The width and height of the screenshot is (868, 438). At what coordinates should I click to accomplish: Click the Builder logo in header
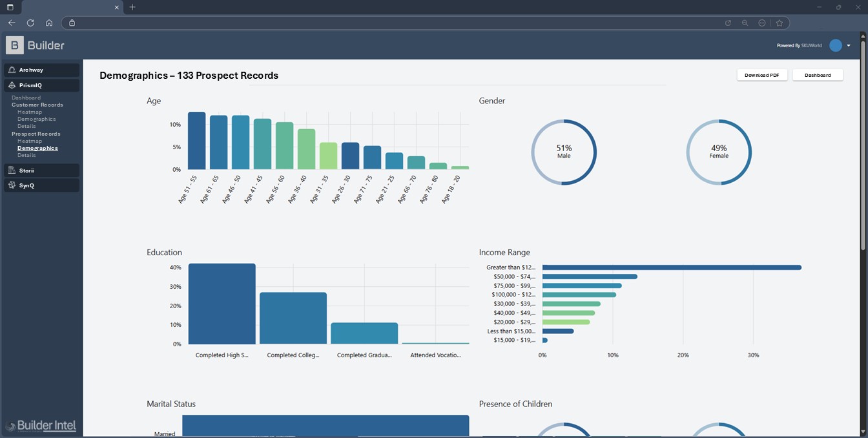[36, 45]
